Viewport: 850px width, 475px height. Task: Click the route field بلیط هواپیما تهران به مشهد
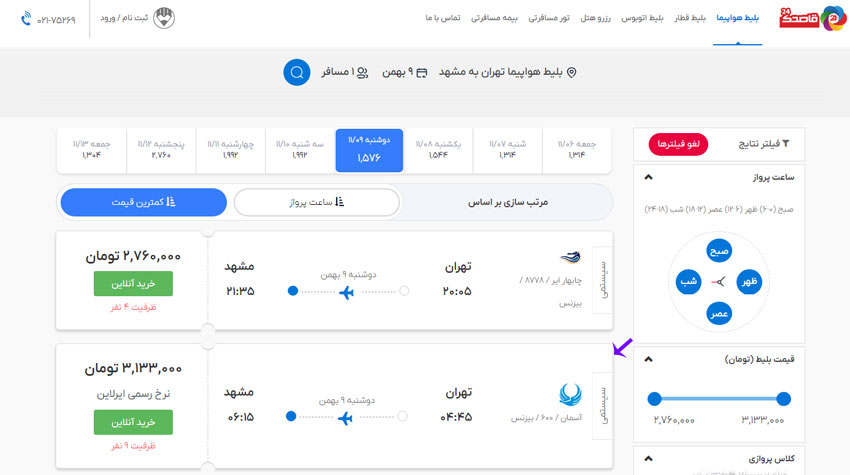click(x=507, y=72)
